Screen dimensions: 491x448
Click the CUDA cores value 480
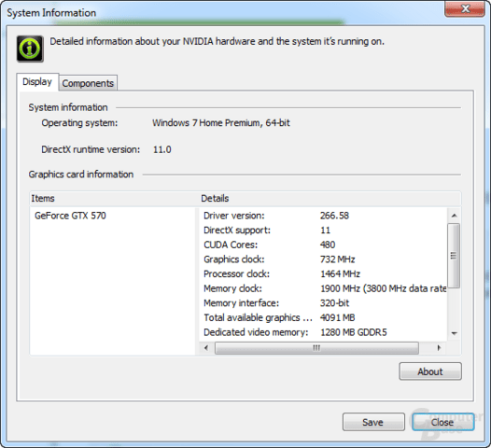coord(328,245)
